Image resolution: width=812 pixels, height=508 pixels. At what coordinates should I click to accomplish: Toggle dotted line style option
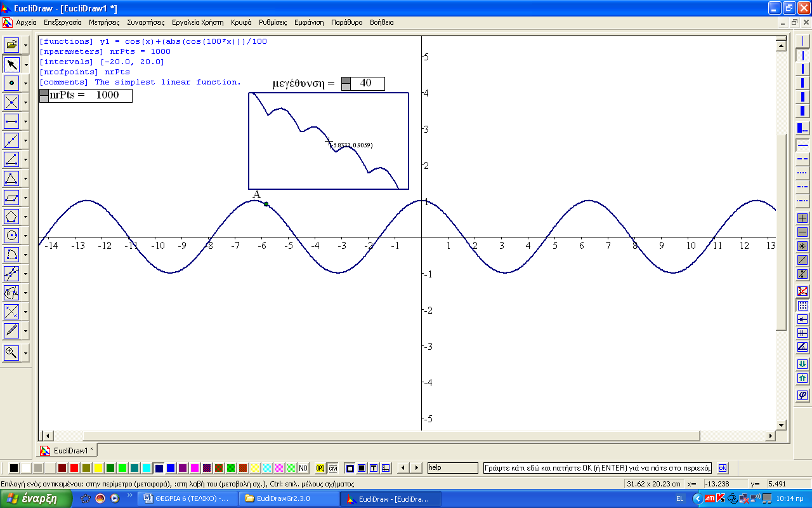(802, 173)
